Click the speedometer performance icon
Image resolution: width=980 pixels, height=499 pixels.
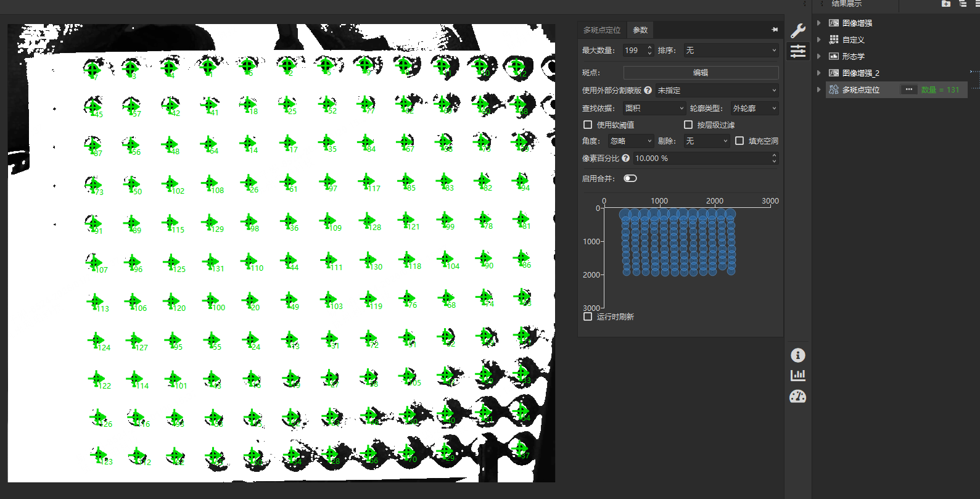798,397
